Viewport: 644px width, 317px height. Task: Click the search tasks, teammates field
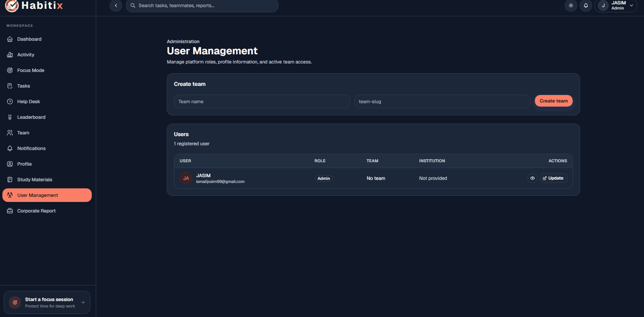click(x=202, y=5)
